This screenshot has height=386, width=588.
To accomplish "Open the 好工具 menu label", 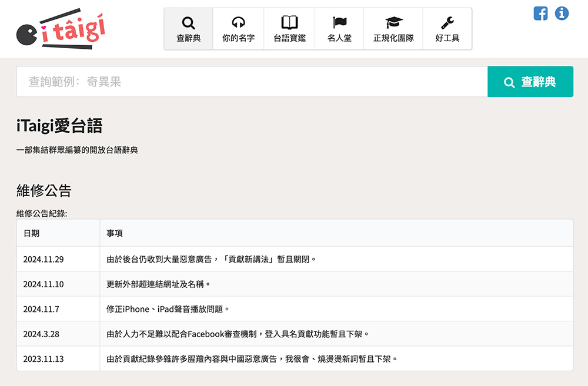I will [447, 38].
